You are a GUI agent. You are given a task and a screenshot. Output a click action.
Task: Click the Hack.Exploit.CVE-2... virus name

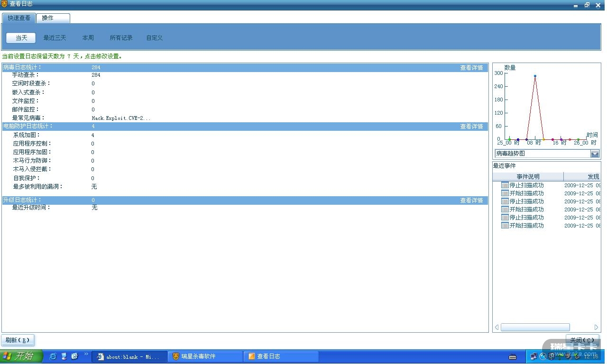121,118
